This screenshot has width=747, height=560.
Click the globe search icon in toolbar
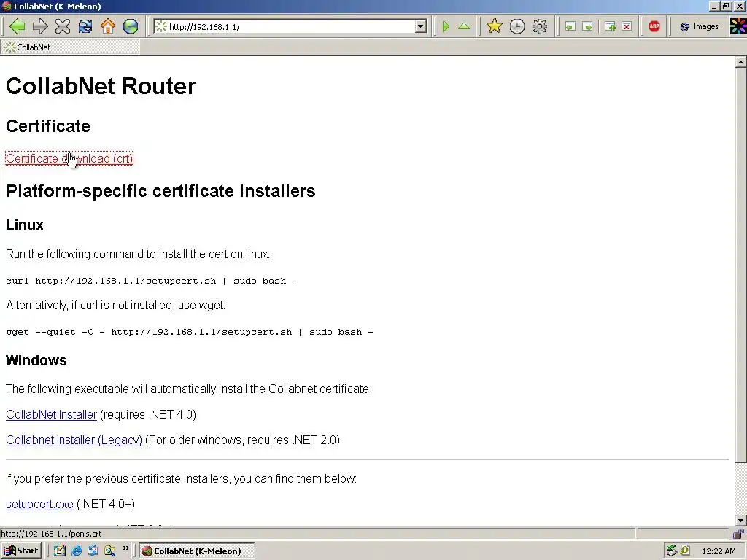130,26
